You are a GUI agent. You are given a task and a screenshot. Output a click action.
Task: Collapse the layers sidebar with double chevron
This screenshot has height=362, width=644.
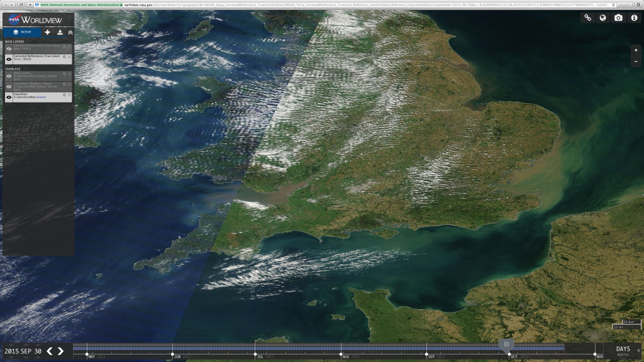coord(70,32)
